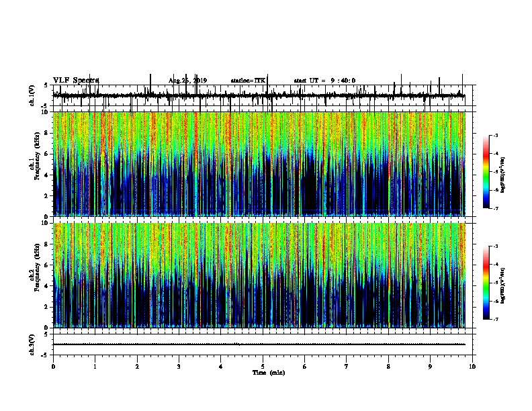Click the '8' tick on the time axis

[388, 367]
